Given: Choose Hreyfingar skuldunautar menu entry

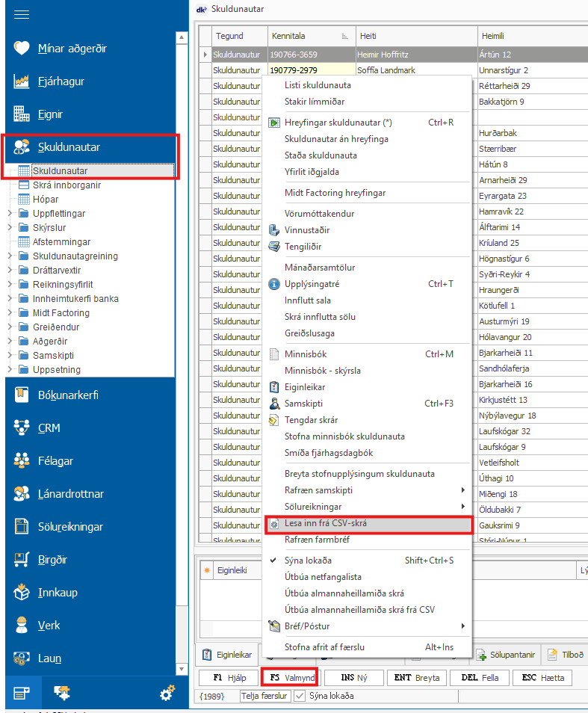Looking at the screenshot, I should click(x=338, y=123).
